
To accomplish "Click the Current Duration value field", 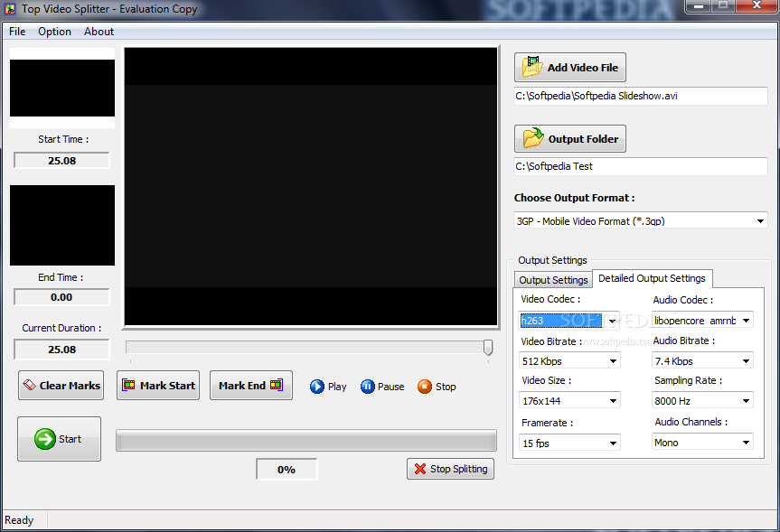I will pyautogui.click(x=61, y=350).
